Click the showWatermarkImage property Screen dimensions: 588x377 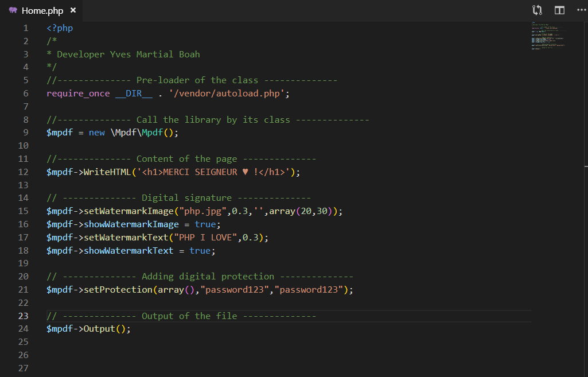click(x=131, y=224)
